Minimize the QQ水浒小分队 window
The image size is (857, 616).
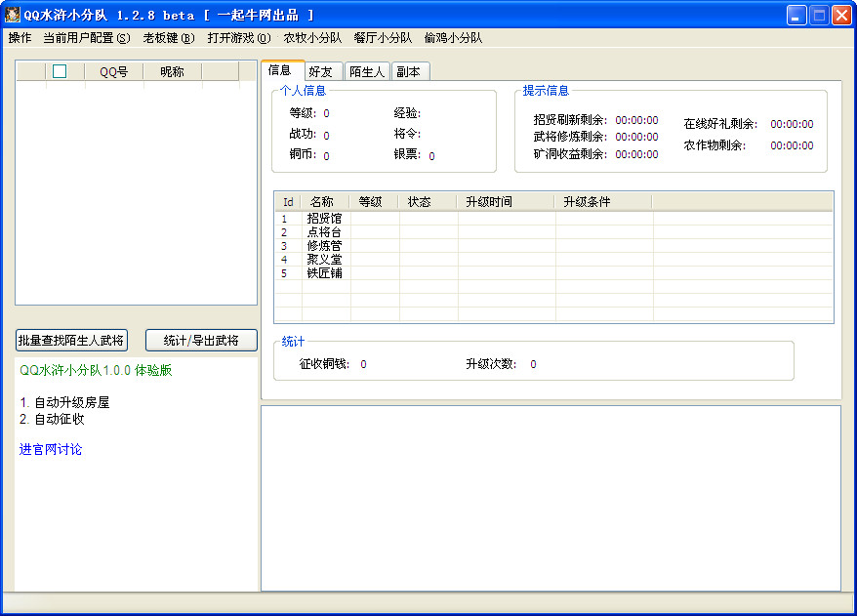coord(796,16)
